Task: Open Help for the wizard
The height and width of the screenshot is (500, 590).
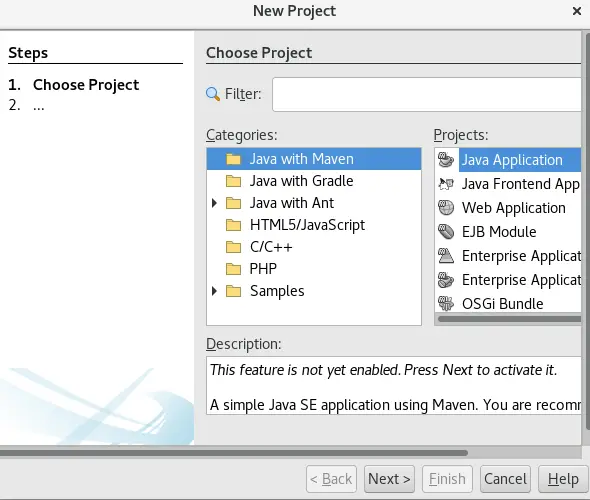Action: click(563, 479)
